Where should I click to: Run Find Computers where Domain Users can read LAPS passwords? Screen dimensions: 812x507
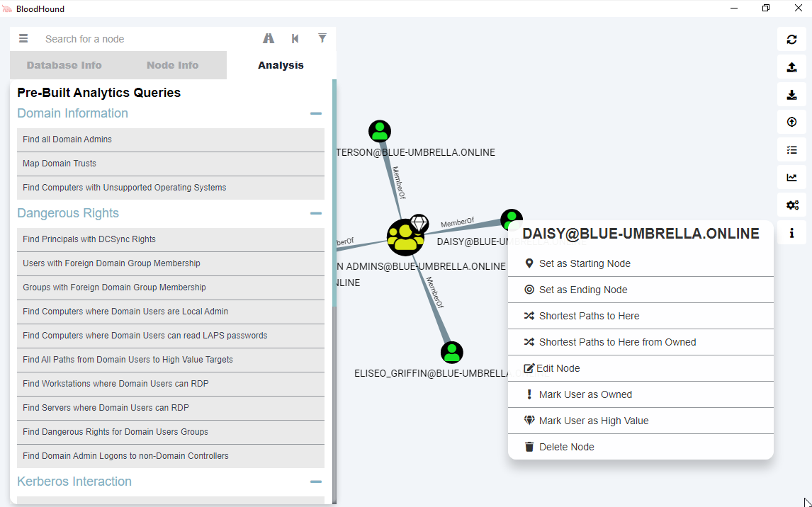coord(171,336)
